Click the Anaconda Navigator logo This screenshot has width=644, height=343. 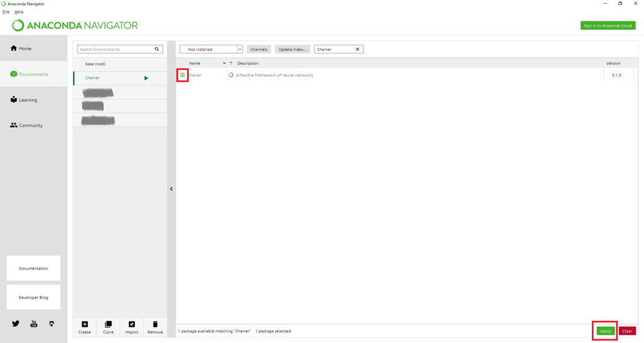click(x=75, y=25)
